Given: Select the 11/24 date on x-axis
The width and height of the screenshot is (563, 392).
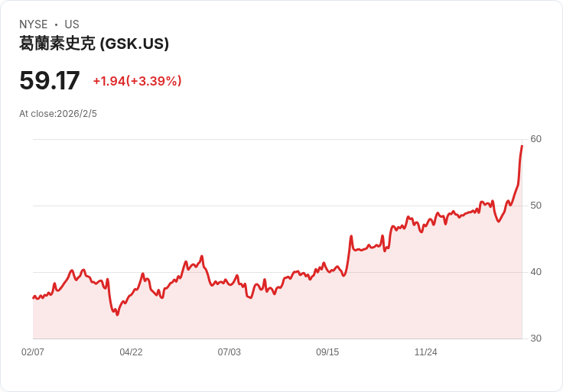Looking at the screenshot, I should (x=425, y=352).
